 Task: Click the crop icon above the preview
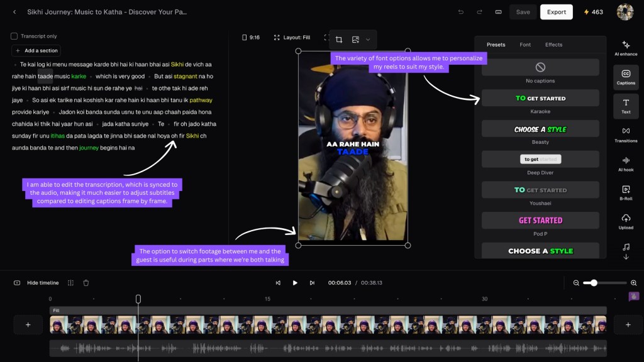[x=339, y=40]
